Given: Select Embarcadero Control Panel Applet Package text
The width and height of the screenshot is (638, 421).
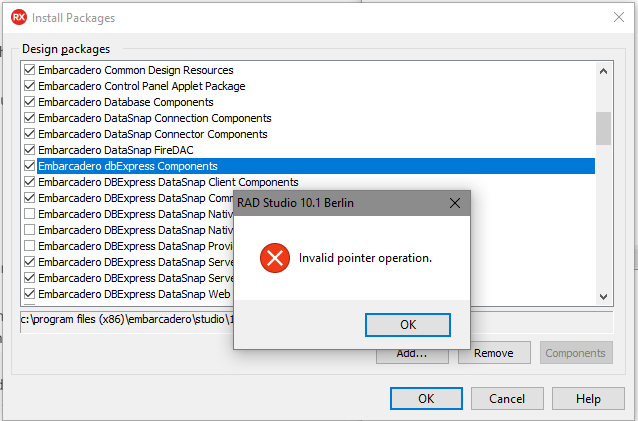Looking at the screenshot, I should (x=142, y=86).
